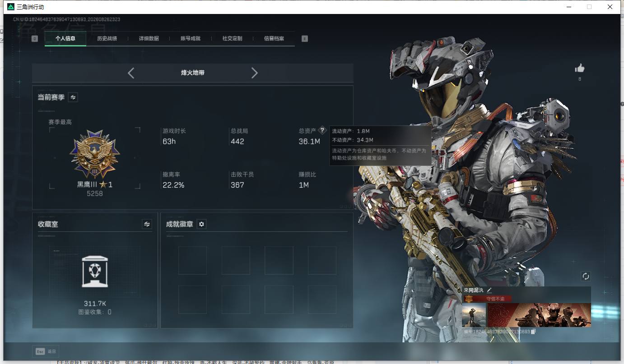Open the 历史战绩 tab
Image resolution: width=624 pixels, height=364 pixels.
(107, 38)
